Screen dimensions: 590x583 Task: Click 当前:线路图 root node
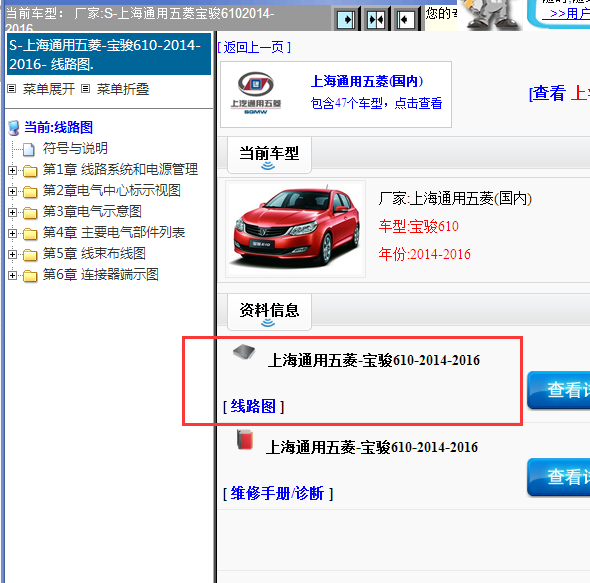(x=58, y=127)
